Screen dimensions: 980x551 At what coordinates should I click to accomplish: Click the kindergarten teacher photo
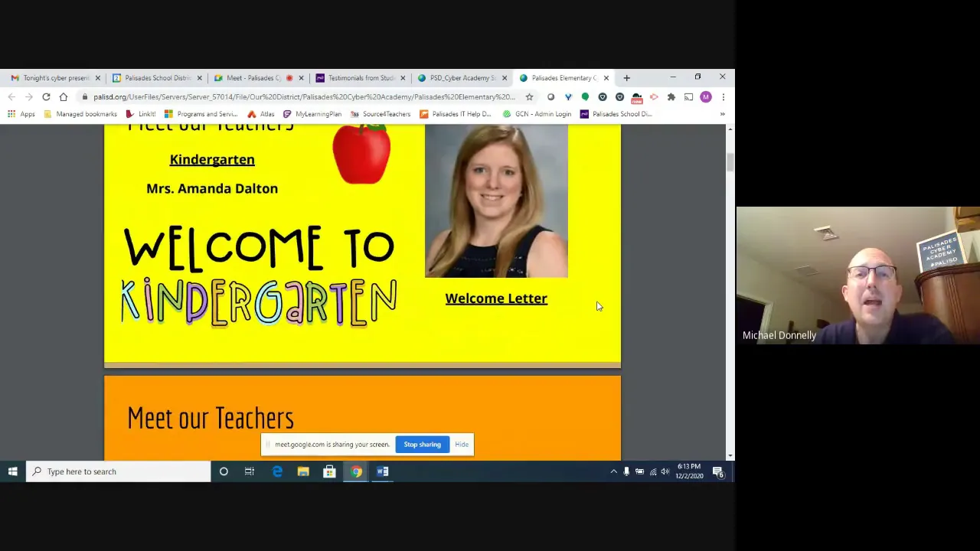tap(496, 201)
